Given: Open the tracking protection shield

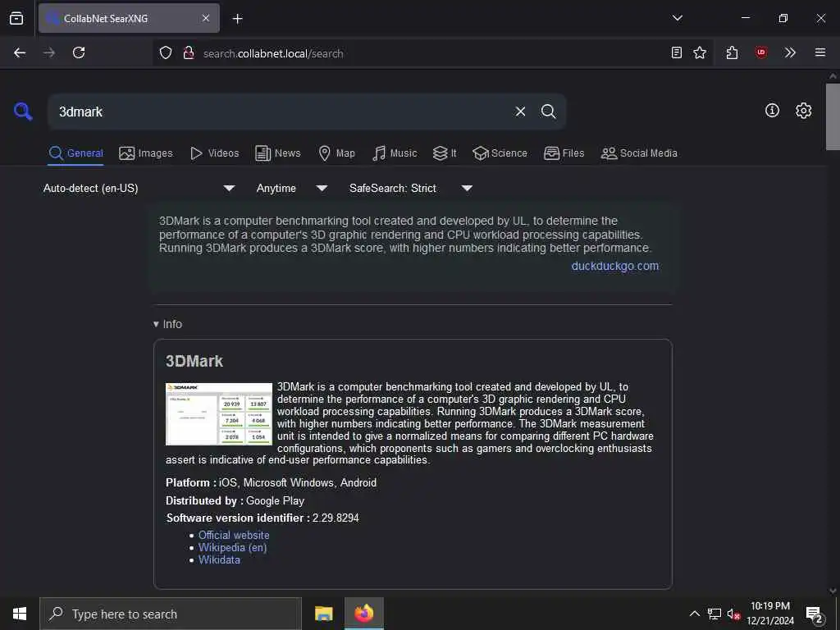Looking at the screenshot, I should 166,52.
